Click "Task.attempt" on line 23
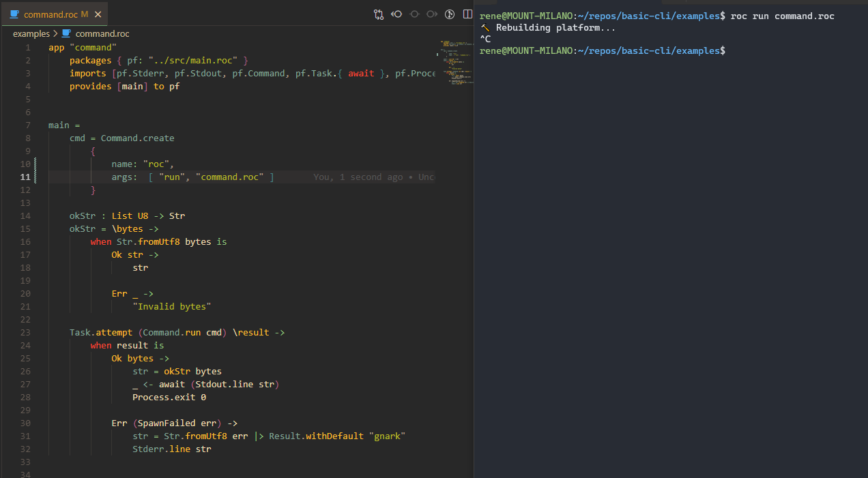This screenshot has width=868, height=478. pyautogui.click(x=101, y=332)
